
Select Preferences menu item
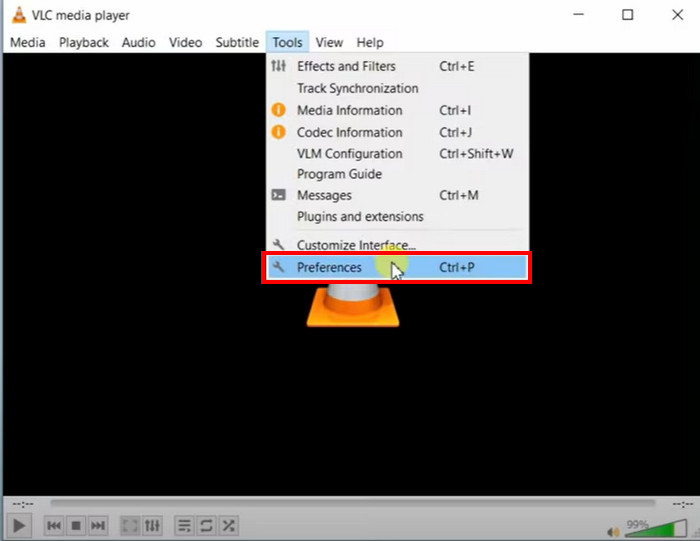pyautogui.click(x=397, y=267)
